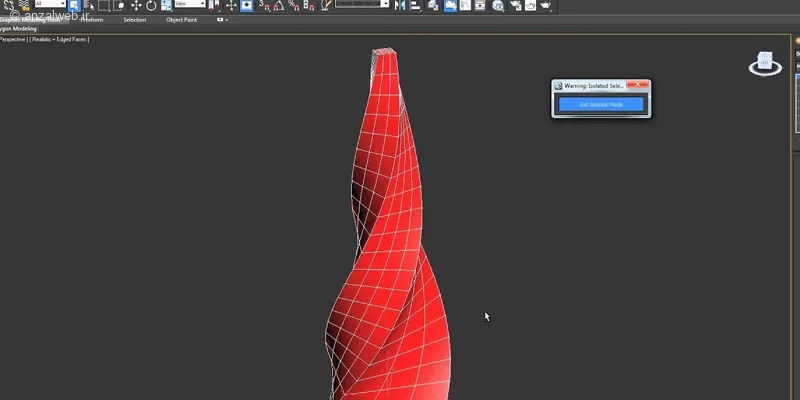This screenshot has height=400, width=800.
Task: Open the selection filter 'All' dropdown
Action: 49,5
